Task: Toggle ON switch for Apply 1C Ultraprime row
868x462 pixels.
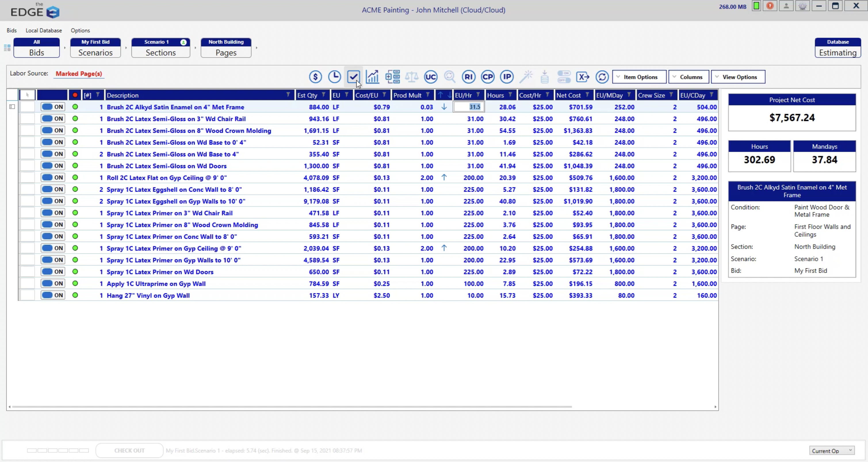Action: 53,284
